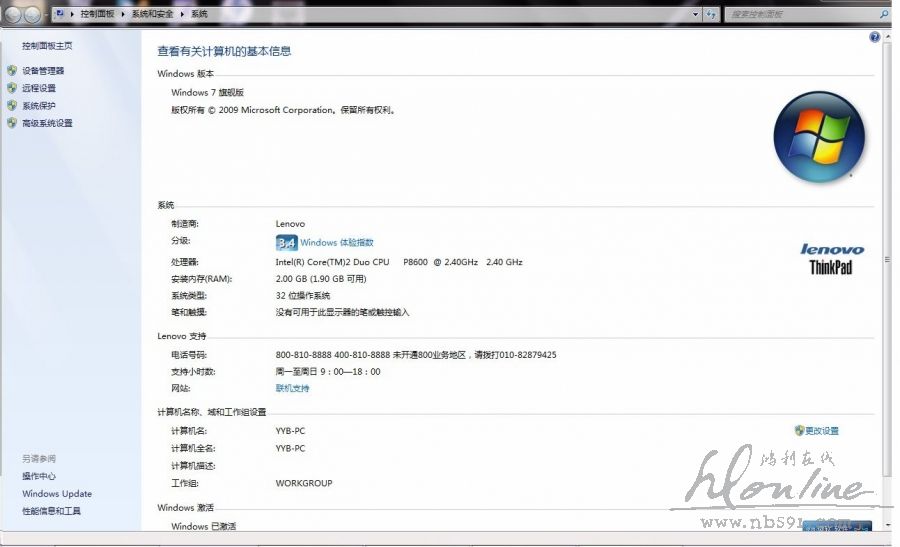Select the processor text Intel(R) Core(TM)2 Duo CPU
The image size is (900, 547).
coord(332,262)
